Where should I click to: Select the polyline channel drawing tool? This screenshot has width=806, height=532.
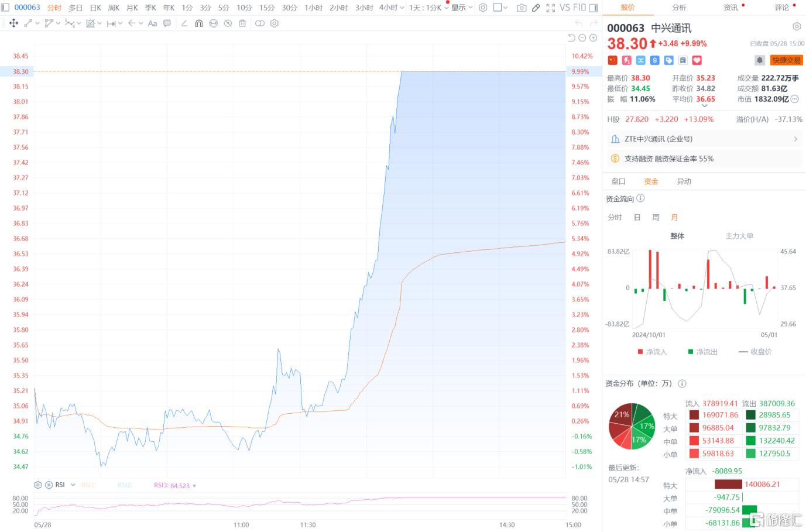click(49, 23)
